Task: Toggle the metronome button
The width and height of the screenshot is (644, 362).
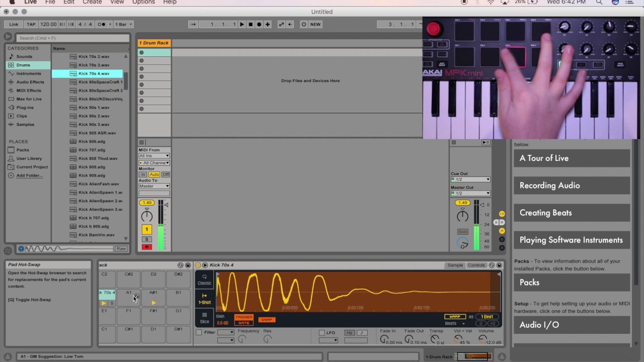Action: (103, 24)
